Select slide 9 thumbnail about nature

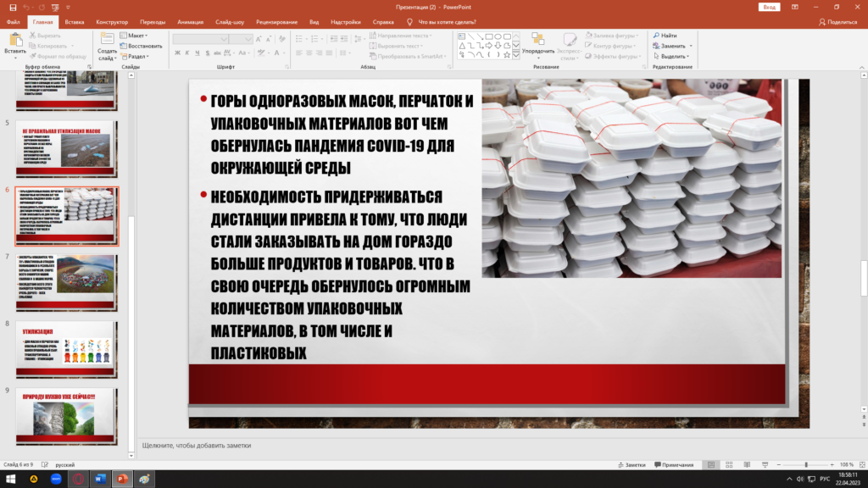point(66,417)
